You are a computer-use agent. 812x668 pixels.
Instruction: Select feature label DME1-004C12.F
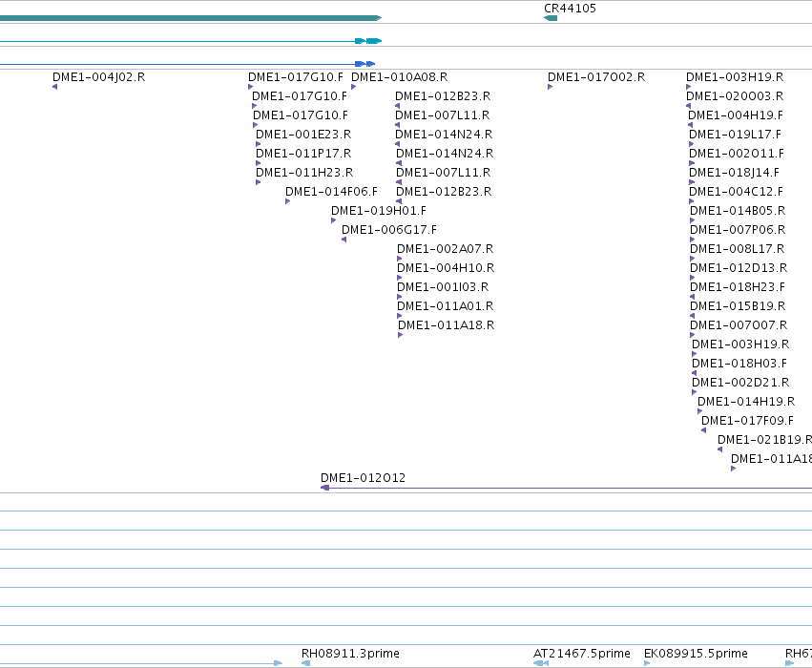[x=736, y=192]
